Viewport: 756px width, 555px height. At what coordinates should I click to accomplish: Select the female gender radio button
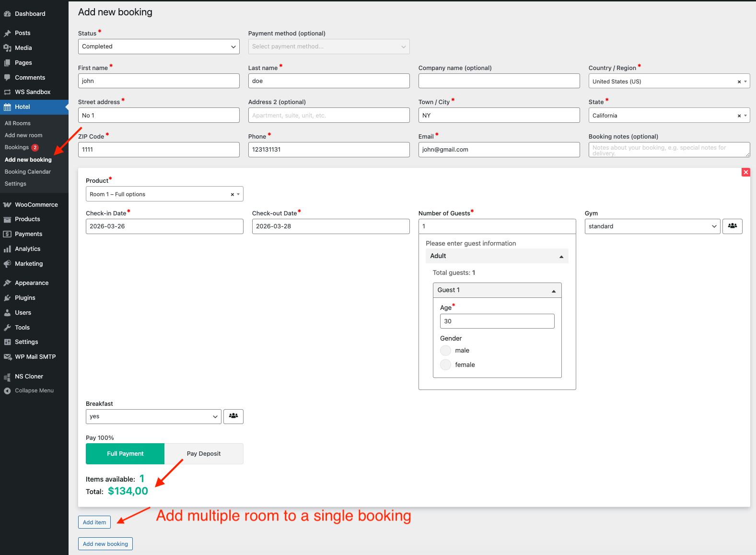click(445, 365)
